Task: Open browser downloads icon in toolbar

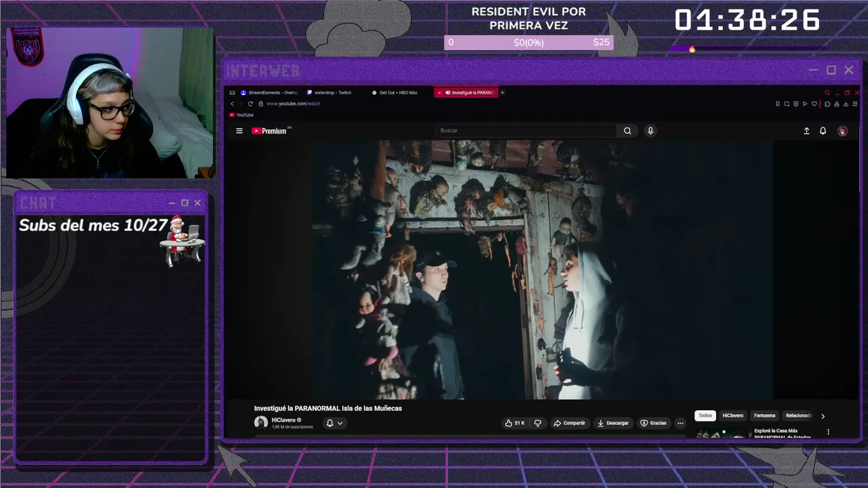Action: [846, 104]
